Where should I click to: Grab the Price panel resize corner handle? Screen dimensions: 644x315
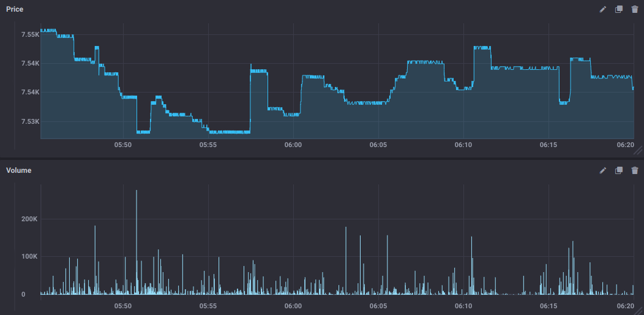[638, 151]
